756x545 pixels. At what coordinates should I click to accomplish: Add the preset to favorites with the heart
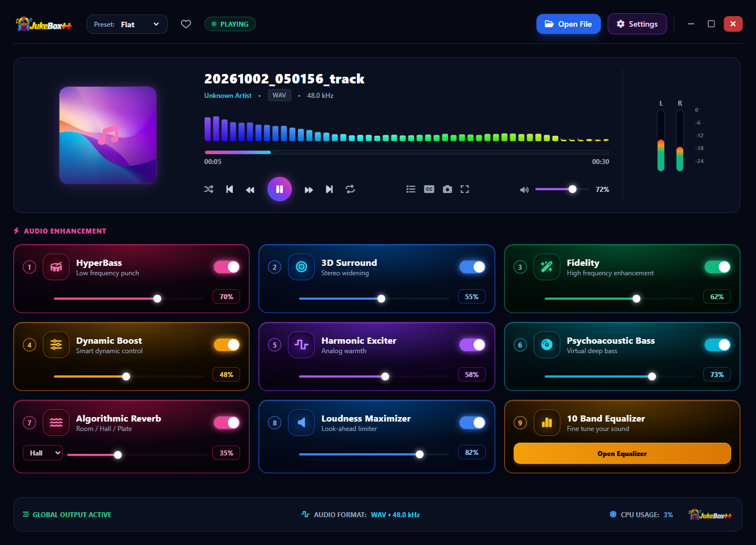coord(186,24)
